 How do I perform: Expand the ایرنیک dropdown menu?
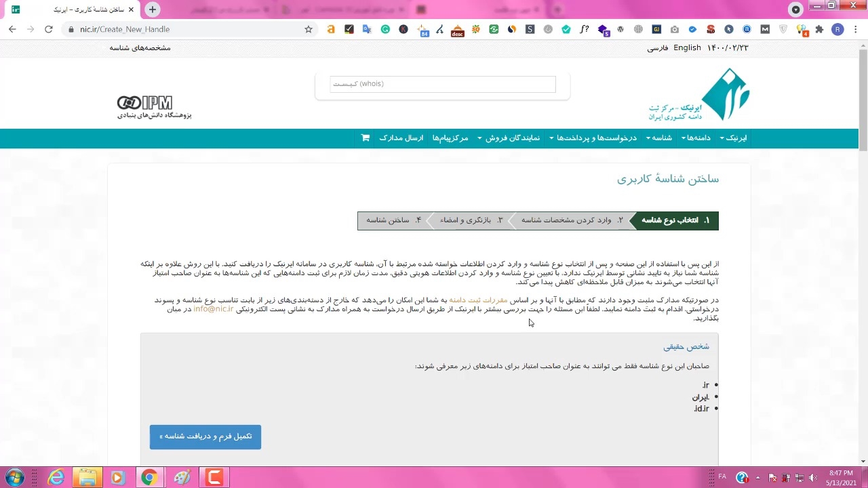(733, 138)
